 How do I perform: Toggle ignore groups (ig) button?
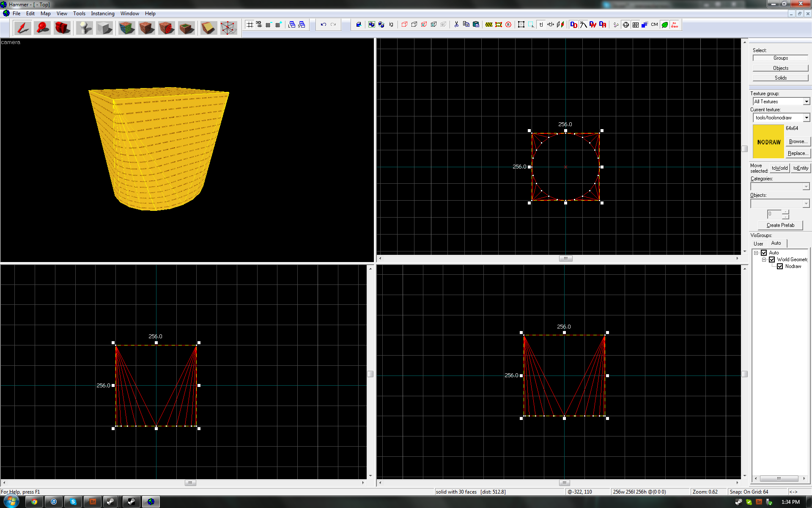coord(391,25)
